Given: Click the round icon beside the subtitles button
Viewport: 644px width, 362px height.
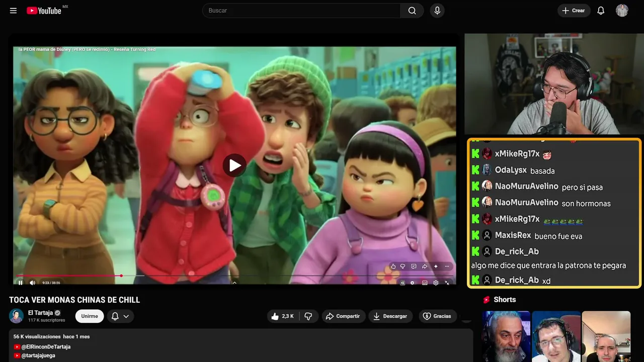Looking at the screenshot, I should (x=413, y=283).
